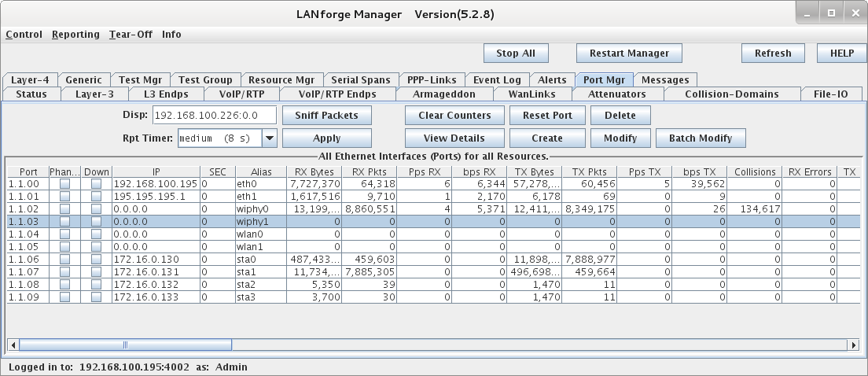Viewport: 868px width, 376px height.
Task: Toggle Down checkbox for sta3 row
Action: pos(97,297)
